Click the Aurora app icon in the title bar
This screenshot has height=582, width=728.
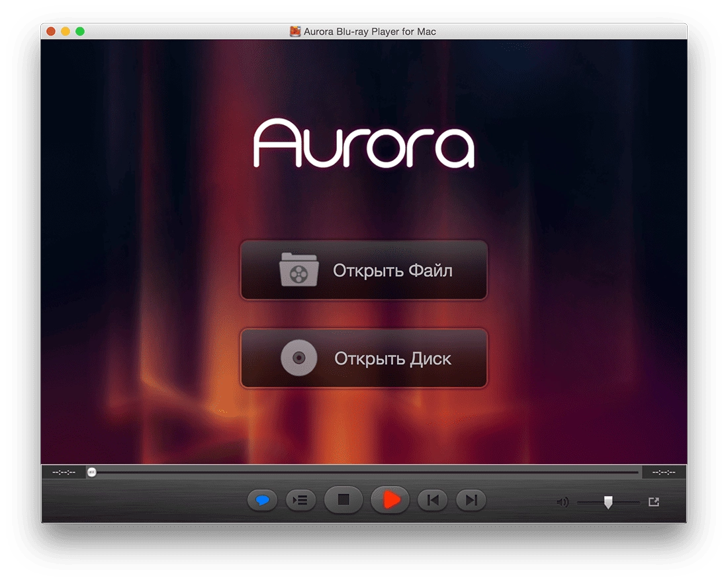pyautogui.click(x=295, y=31)
